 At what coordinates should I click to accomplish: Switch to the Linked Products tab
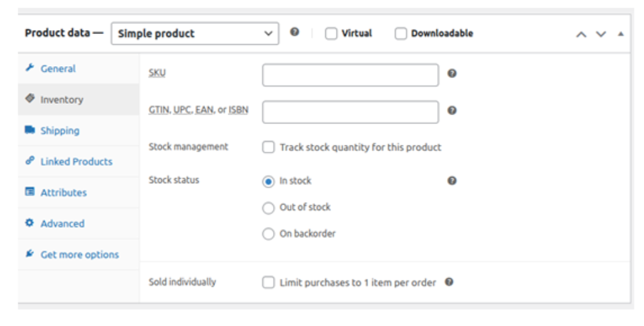point(79,161)
